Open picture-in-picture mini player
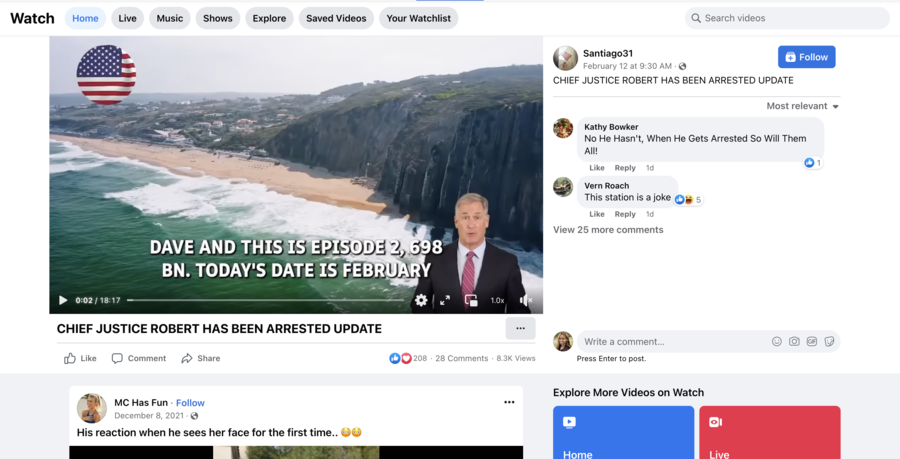 pos(471,300)
